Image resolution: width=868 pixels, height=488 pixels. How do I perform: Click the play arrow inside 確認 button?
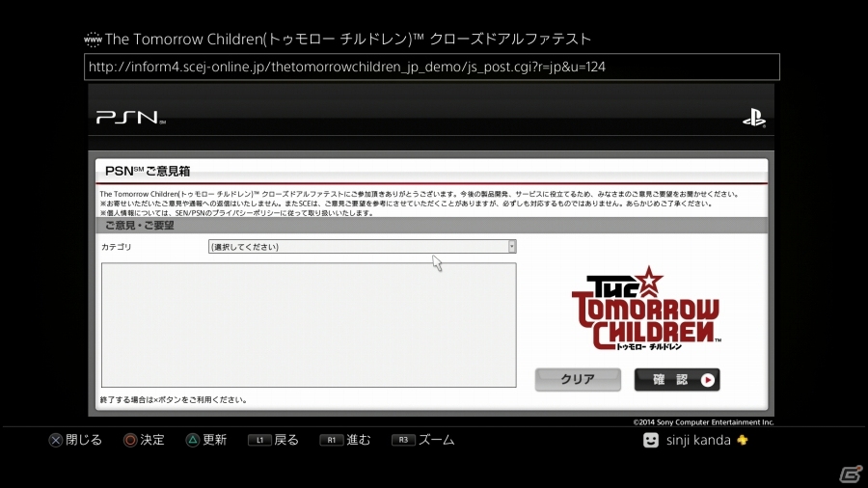pos(708,380)
